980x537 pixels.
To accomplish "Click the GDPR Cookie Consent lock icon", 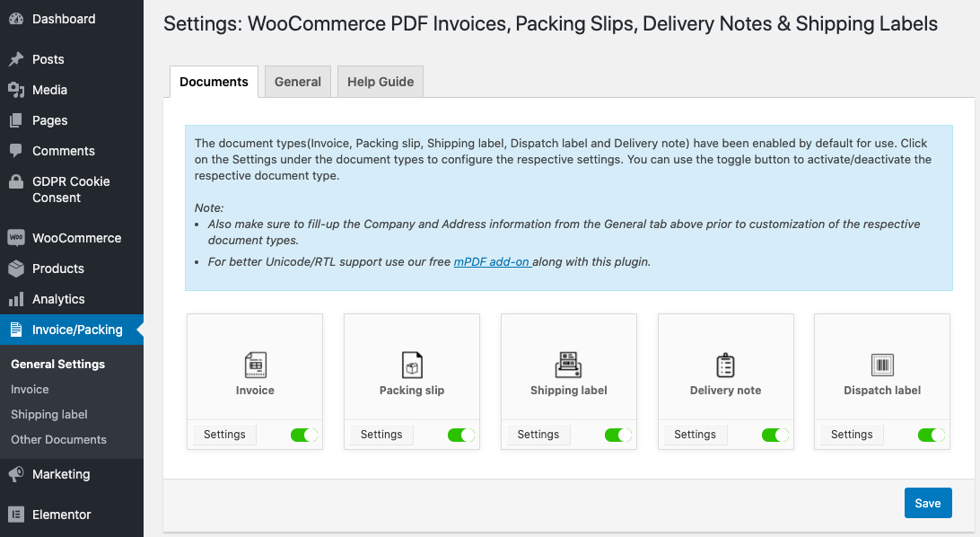I will click(x=16, y=181).
